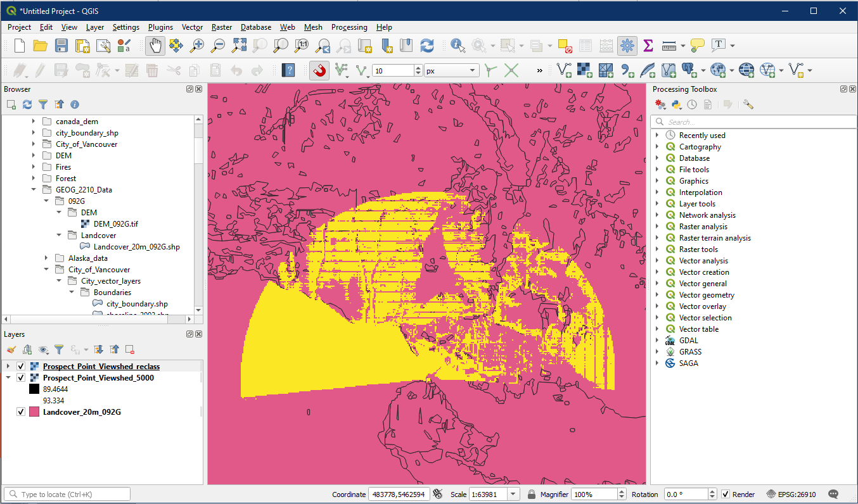
Task: Select the Pan Map hand tool
Action: point(155,46)
